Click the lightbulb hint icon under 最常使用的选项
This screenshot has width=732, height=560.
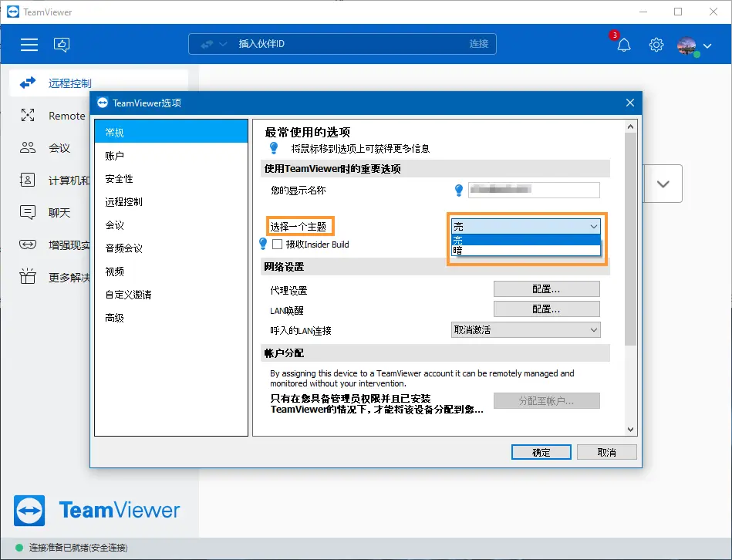[x=274, y=148]
